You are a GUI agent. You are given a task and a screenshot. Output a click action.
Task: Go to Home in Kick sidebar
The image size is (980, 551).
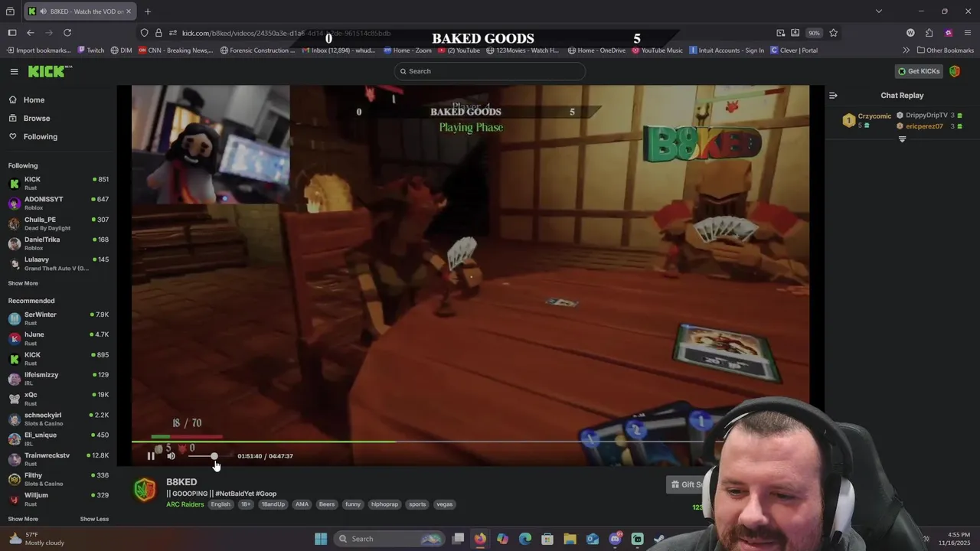tap(34, 99)
